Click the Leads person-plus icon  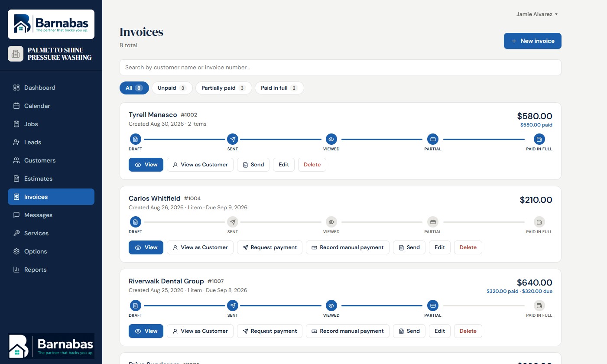pyautogui.click(x=16, y=142)
